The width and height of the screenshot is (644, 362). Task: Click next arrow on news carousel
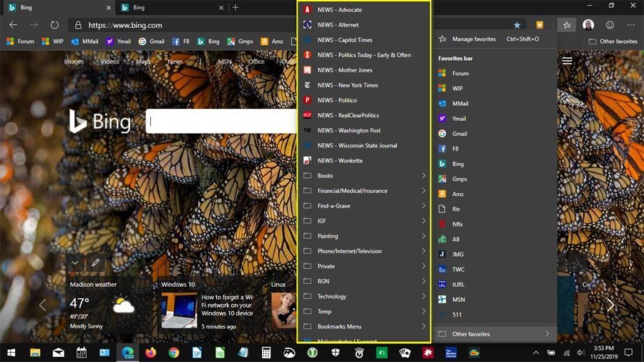(611, 305)
